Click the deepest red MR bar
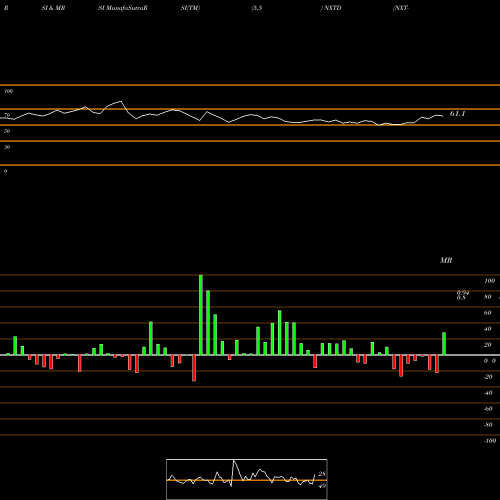Image resolution: width=500 pixels, height=500 pixels. [194, 368]
